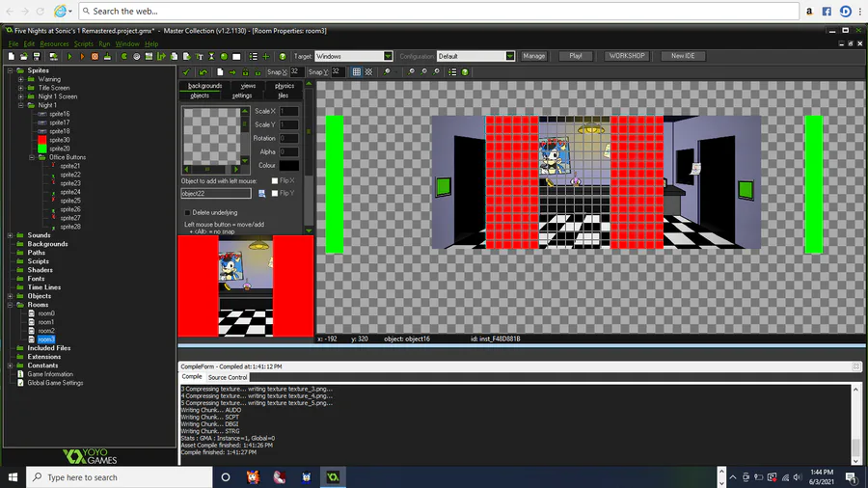Confirm room changes with green checkmark
Image resolution: width=868 pixels, height=488 pixels.
click(186, 72)
